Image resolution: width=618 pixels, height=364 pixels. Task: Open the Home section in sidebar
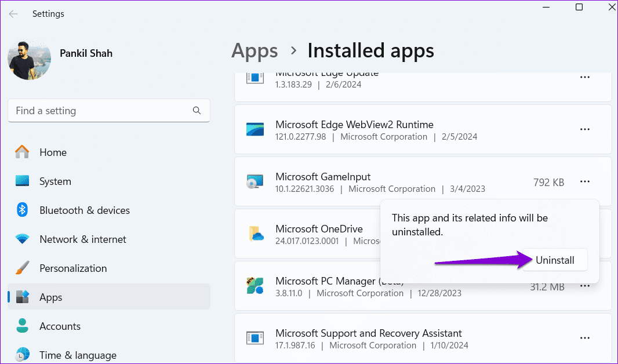(53, 152)
